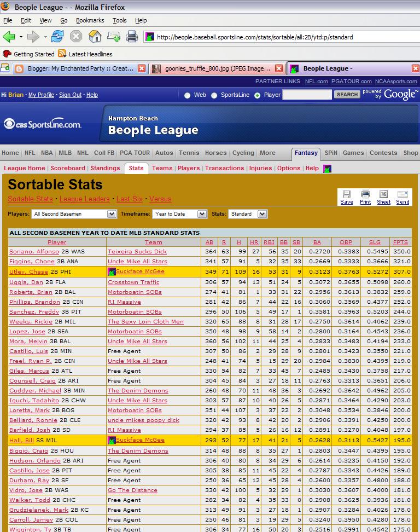Click the Blogger tab favicon
Image resolution: width=420 pixels, height=532 pixels.
[19, 69]
